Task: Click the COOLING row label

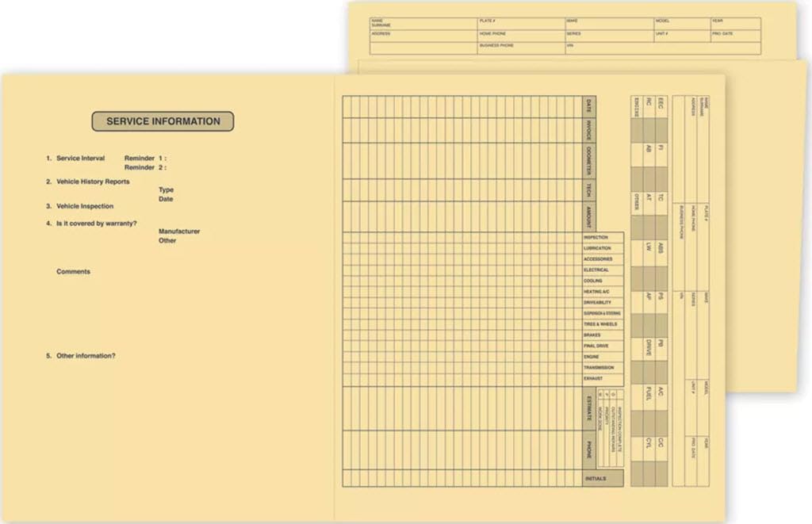Action: (603, 281)
